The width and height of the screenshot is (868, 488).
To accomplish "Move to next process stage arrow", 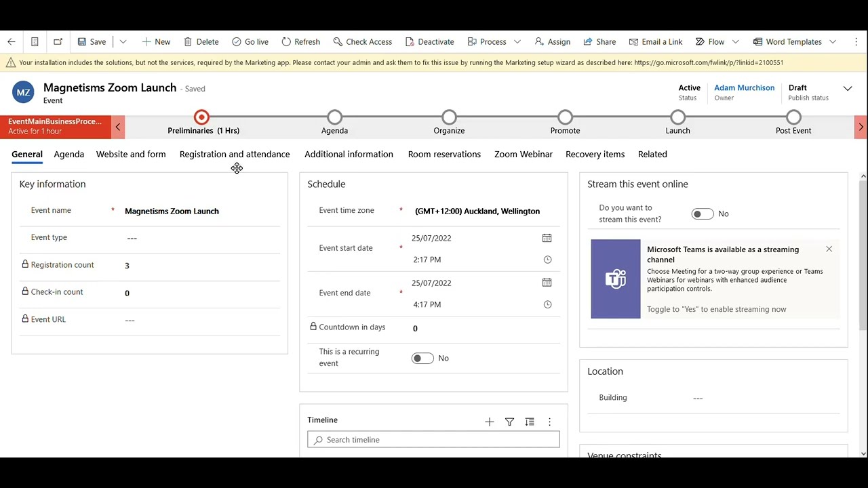I will [861, 127].
